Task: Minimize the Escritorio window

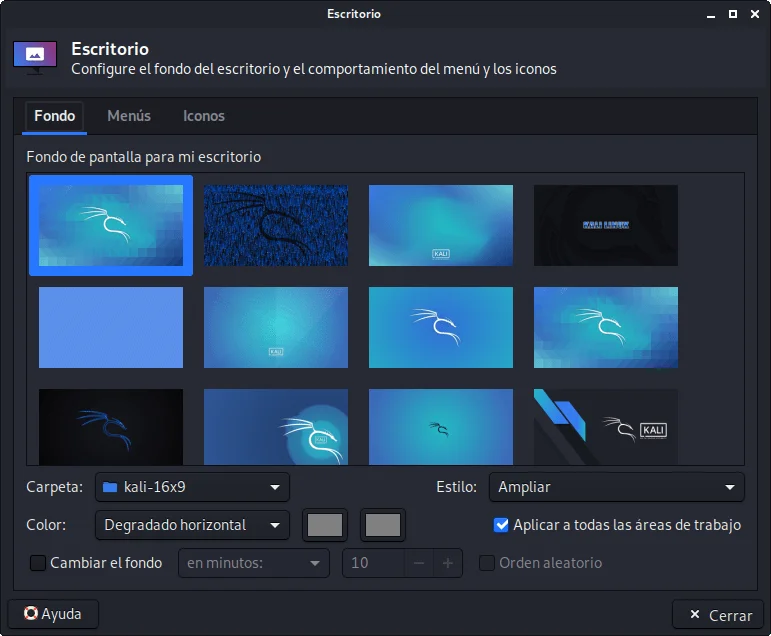Action: [x=711, y=15]
